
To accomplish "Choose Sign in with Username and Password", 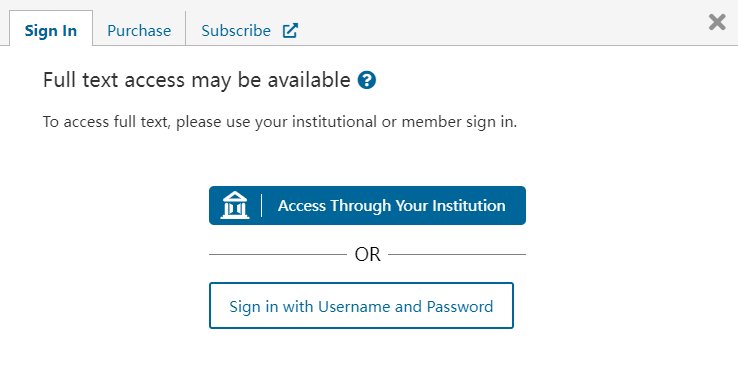I will (361, 306).
